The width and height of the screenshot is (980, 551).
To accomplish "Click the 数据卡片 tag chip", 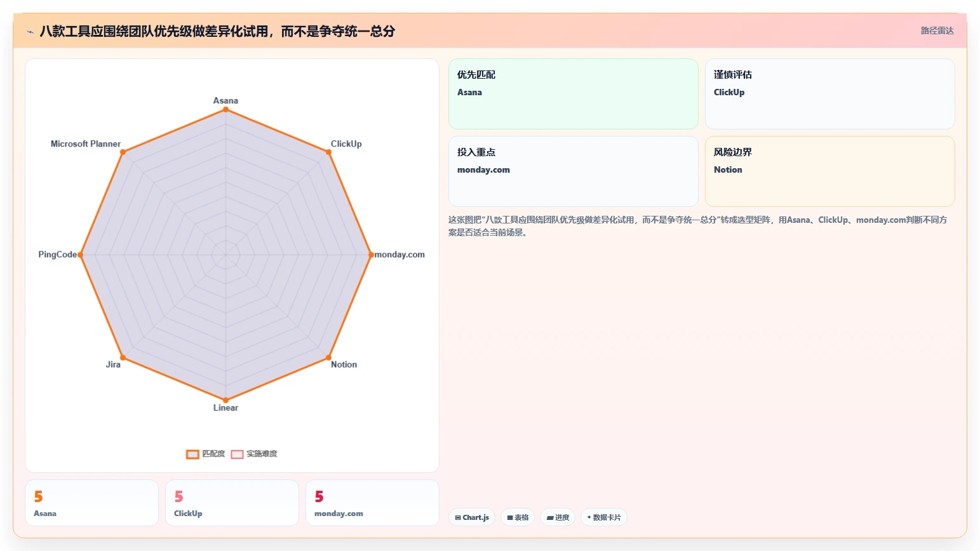I will pyautogui.click(x=604, y=517).
